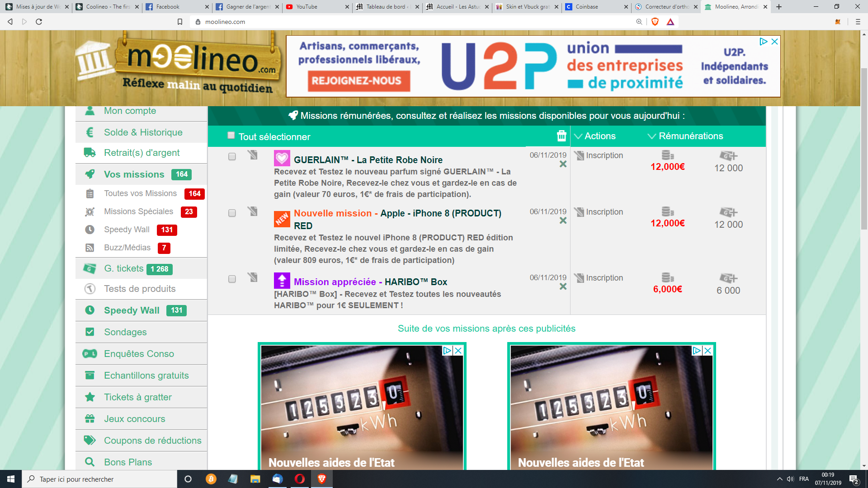Viewport: 868px width, 488px height.
Task: Tick the HARIBO Box mission checkbox
Action: point(232,279)
